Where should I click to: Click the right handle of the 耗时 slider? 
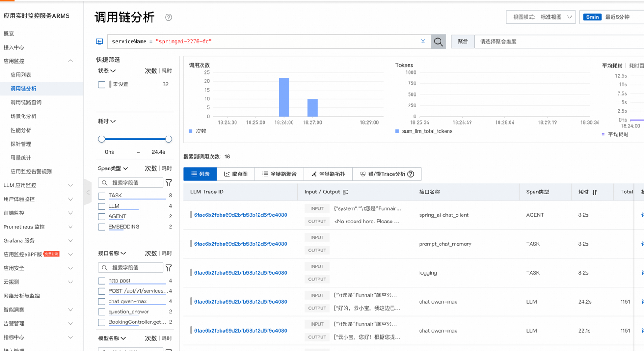(168, 139)
